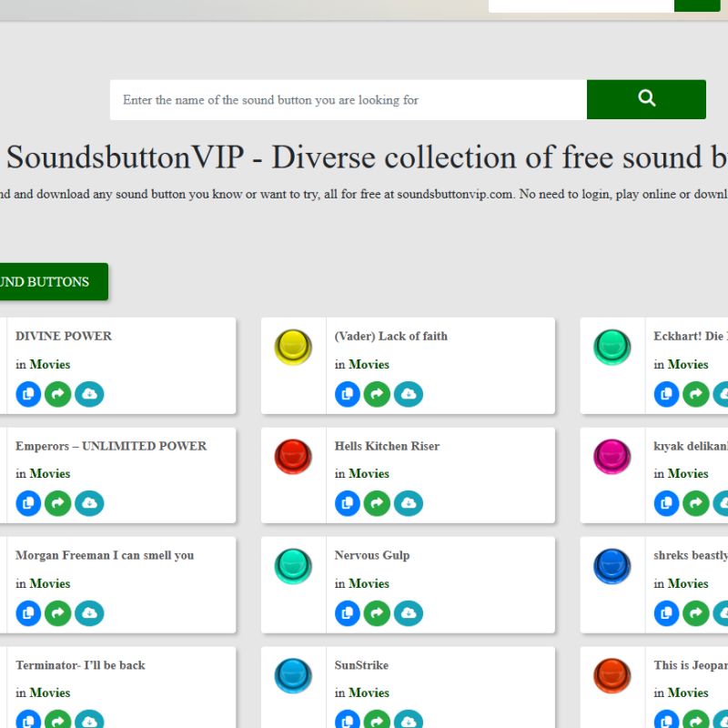This screenshot has height=728, width=728.
Task: Play the yellow Vader Lack of faith button
Action: [293, 347]
